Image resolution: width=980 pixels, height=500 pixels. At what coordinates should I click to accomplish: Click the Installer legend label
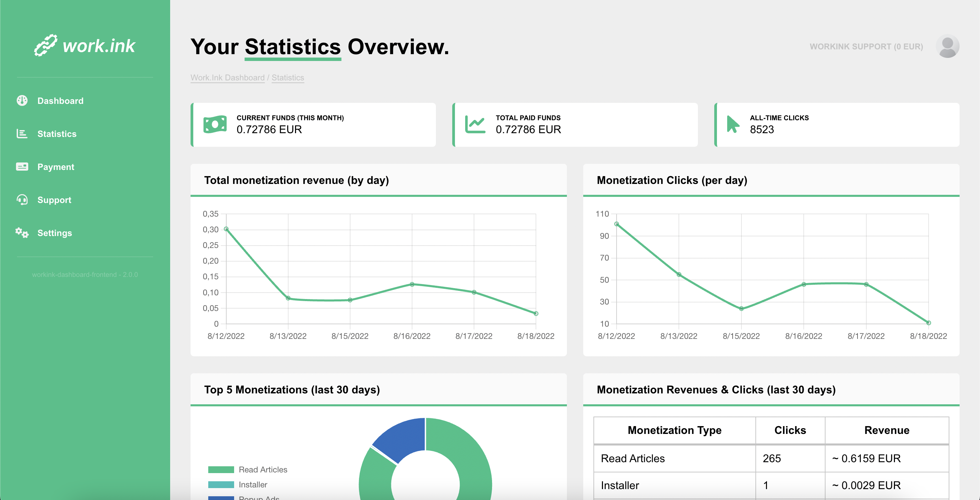(253, 484)
